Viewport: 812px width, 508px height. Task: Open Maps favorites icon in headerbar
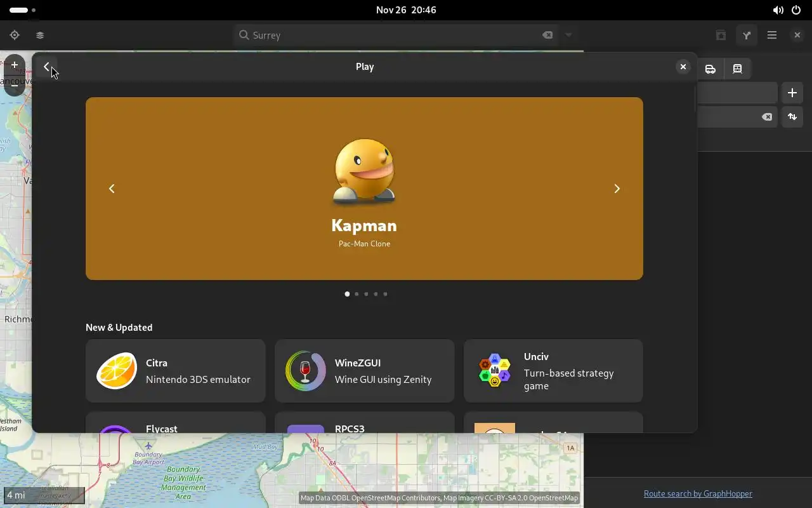721,36
